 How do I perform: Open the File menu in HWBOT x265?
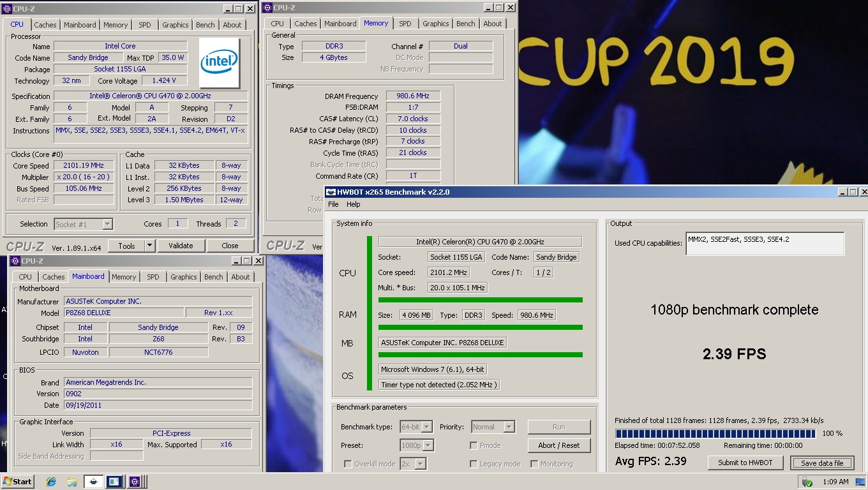pos(333,204)
